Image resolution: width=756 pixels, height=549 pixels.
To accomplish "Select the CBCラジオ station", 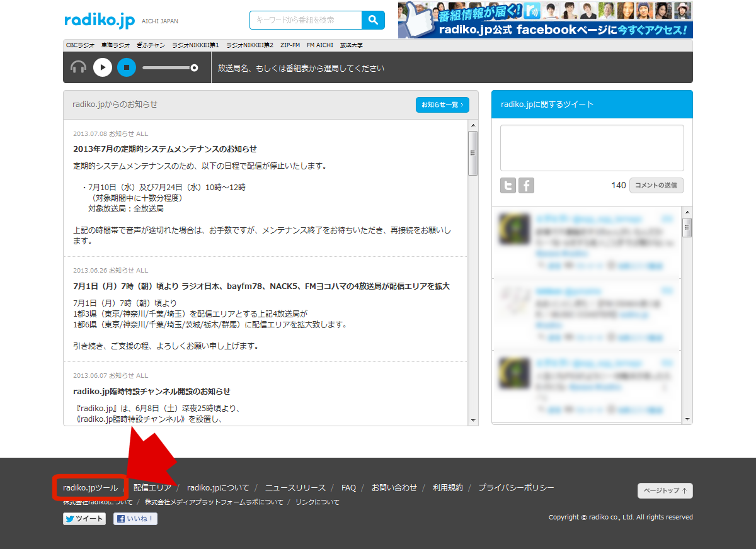I will point(80,45).
